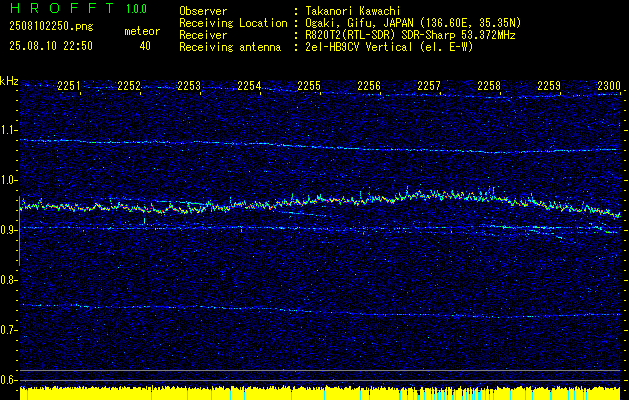Viewport: 629px width, 400px height.
Task: Click the meteor label
Action: pos(142,31)
